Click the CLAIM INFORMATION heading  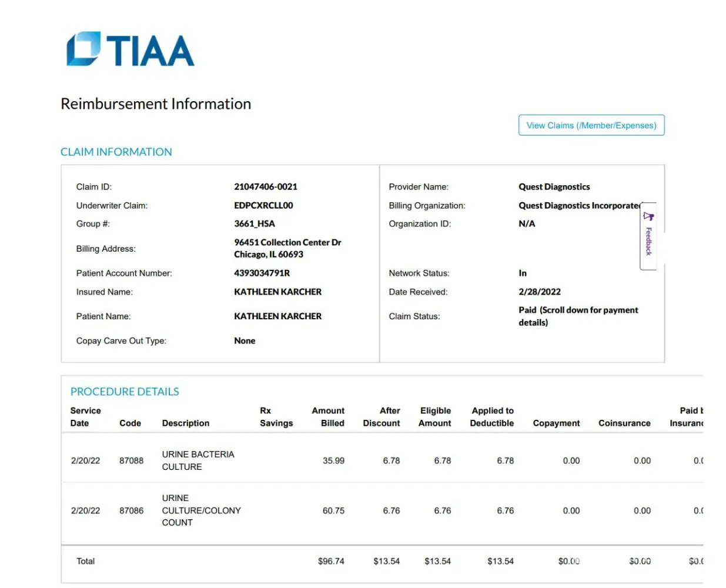116,152
